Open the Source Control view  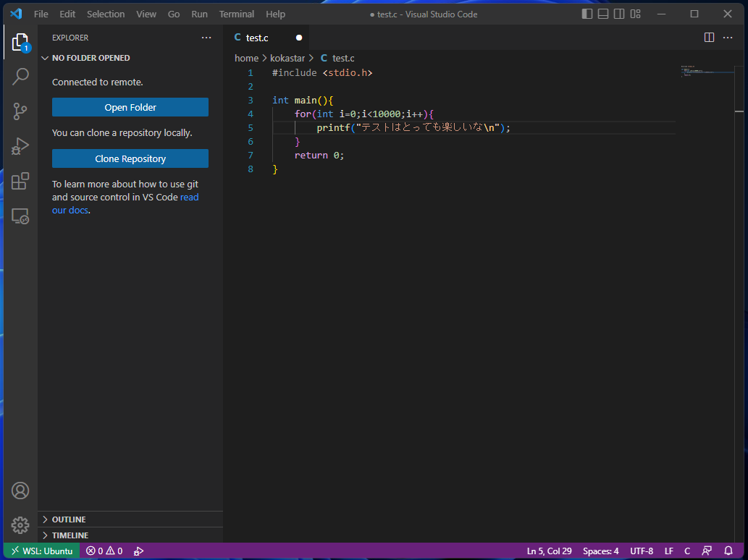point(20,111)
